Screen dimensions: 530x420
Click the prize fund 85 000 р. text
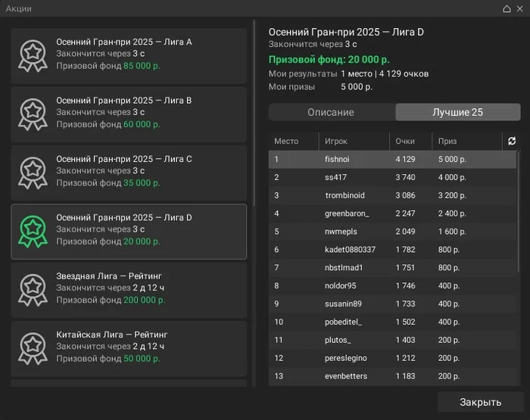[x=142, y=66]
